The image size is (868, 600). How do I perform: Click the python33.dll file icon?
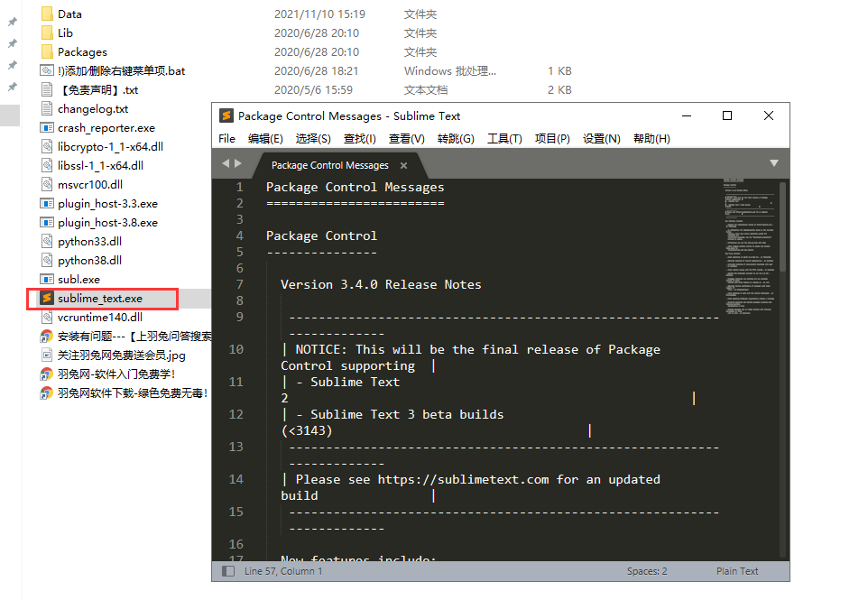(47, 241)
